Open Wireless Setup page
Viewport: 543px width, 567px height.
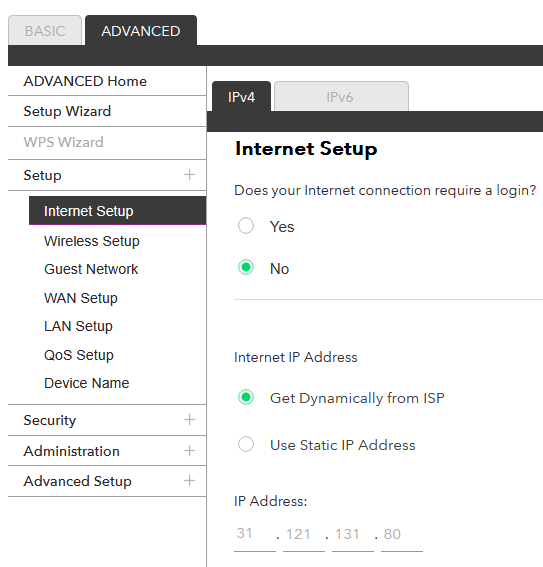tap(92, 241)
